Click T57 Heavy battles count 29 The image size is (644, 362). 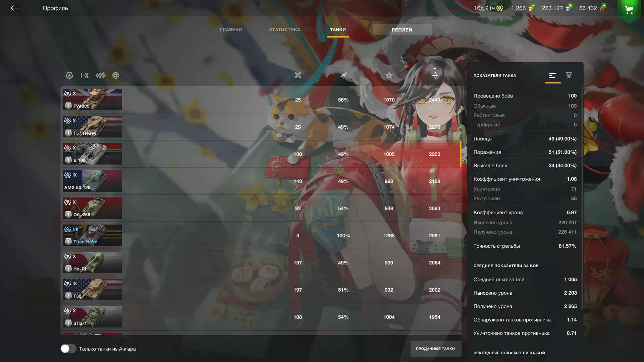298,127
